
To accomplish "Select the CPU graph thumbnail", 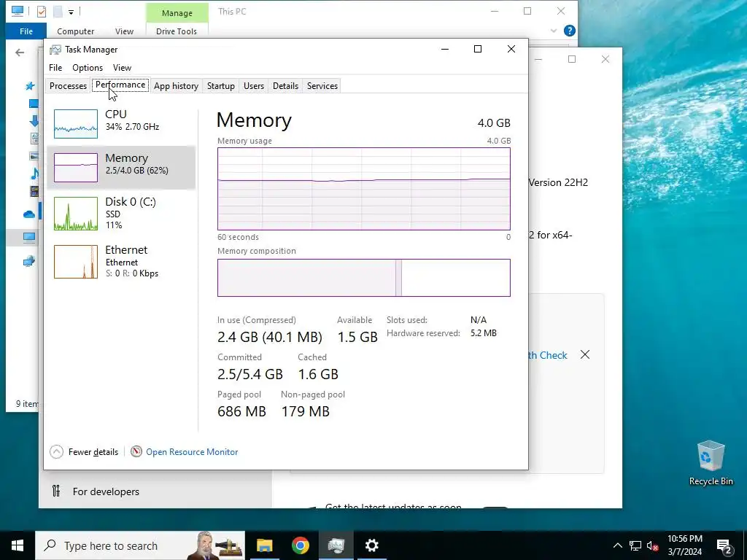I will tap(76, 124).
